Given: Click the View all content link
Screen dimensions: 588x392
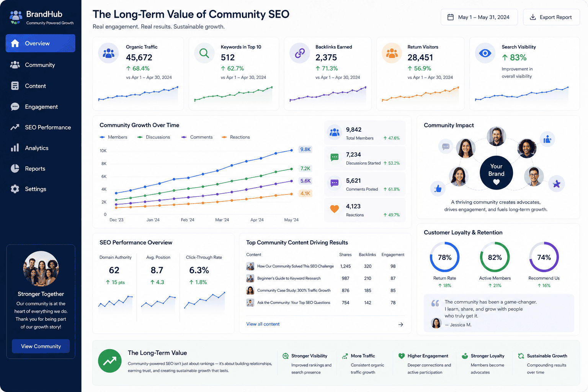Looking at the screenshot, I should point(263,324).
